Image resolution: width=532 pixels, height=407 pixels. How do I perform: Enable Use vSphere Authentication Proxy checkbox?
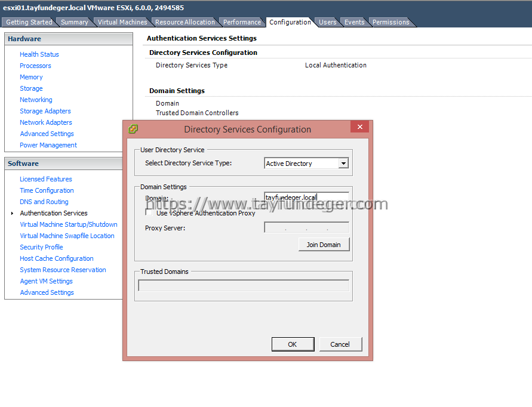click(x=149, y=212)
